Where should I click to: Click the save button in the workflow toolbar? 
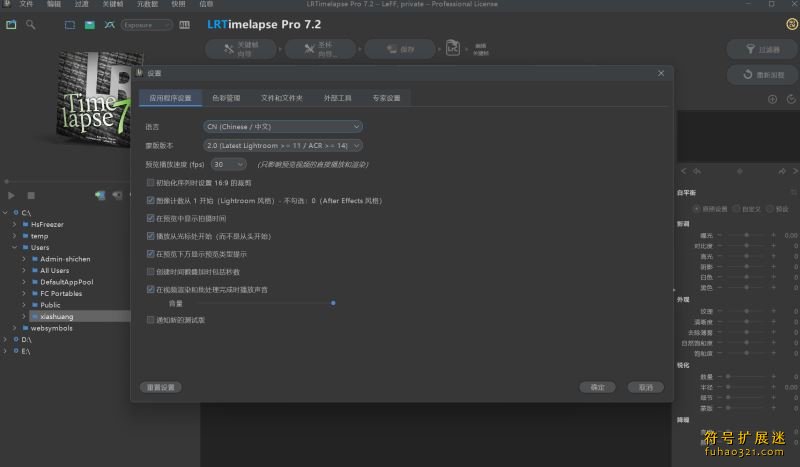pyautogui.click(x=400, y=49)
